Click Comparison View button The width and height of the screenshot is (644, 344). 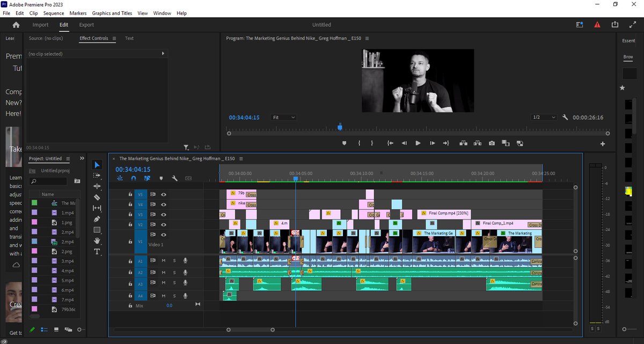point(506,143)
